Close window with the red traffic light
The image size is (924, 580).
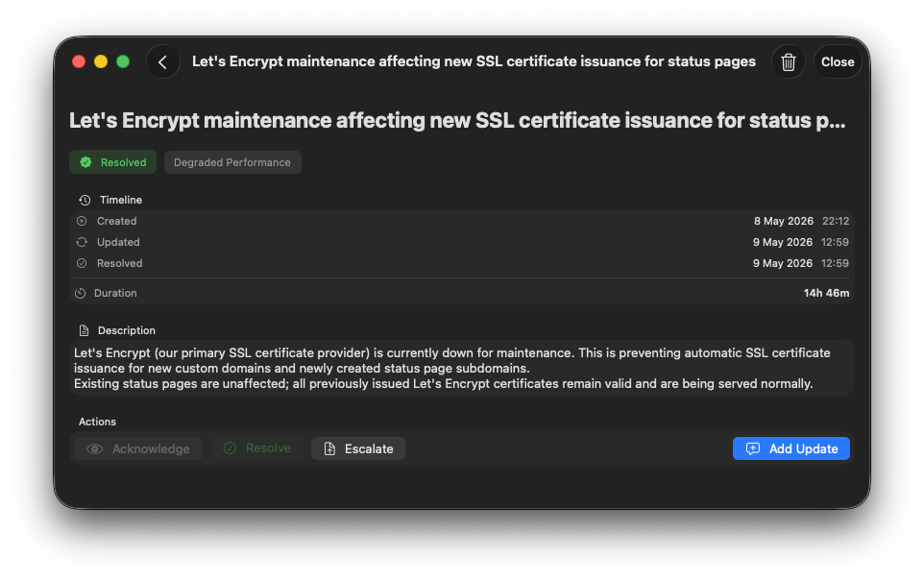79,61
